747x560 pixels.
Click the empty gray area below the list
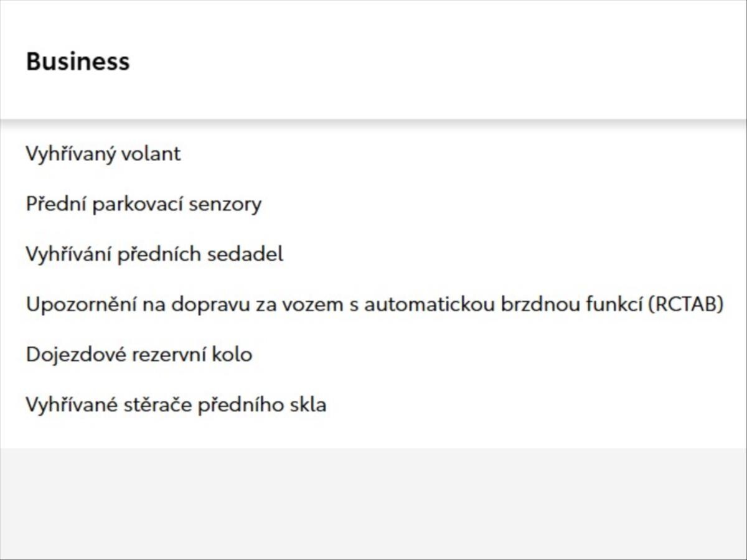coord(374,504)
